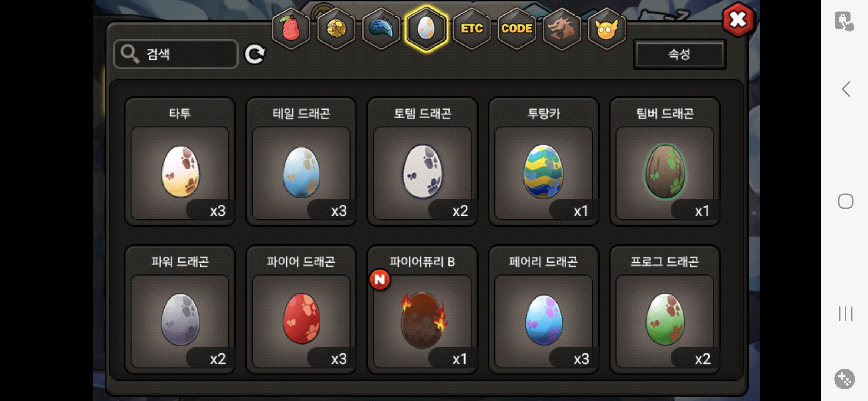Select the 팀버 드래곤 brown egg
The height and width of the screenshot is (401, 868).
click(665, 162)
